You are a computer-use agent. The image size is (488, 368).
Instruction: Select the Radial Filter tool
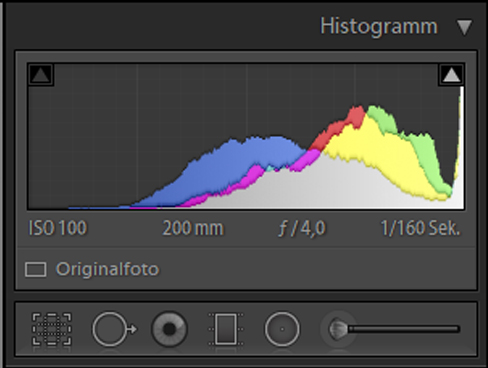point(282,329)
